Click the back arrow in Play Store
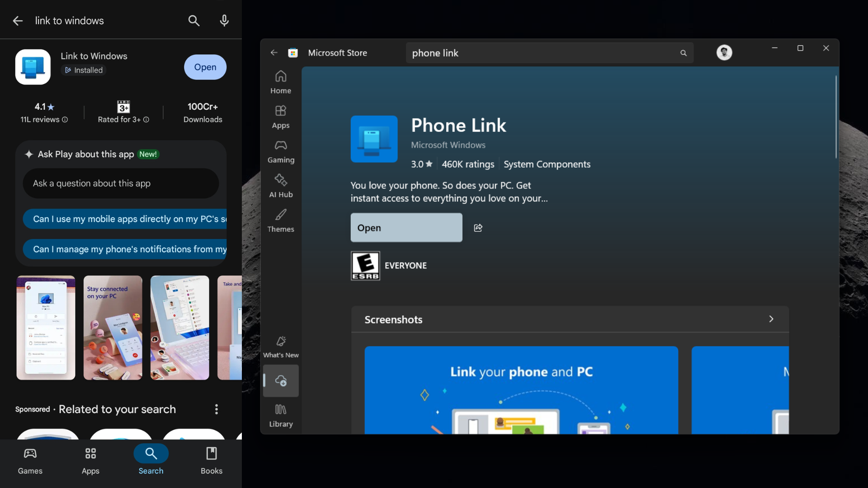 18,20
